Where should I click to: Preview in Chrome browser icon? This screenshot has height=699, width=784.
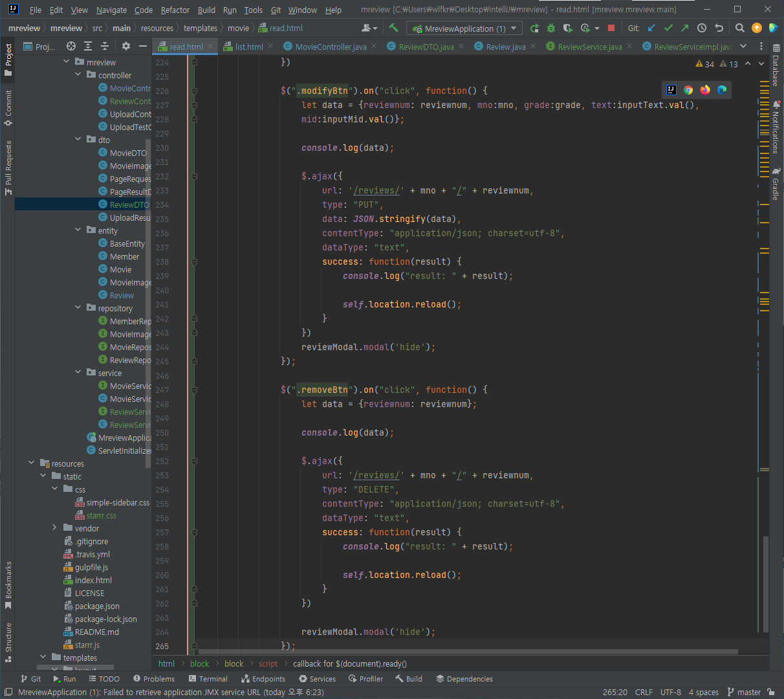pos(688,90)
